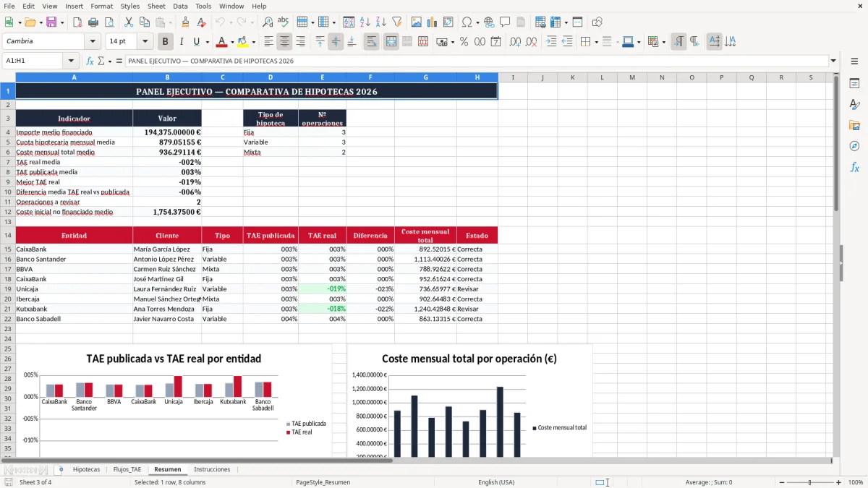Viewport: 868px width, 488px height.
Task: Open the Tools menu
Action: coord(203,6)
